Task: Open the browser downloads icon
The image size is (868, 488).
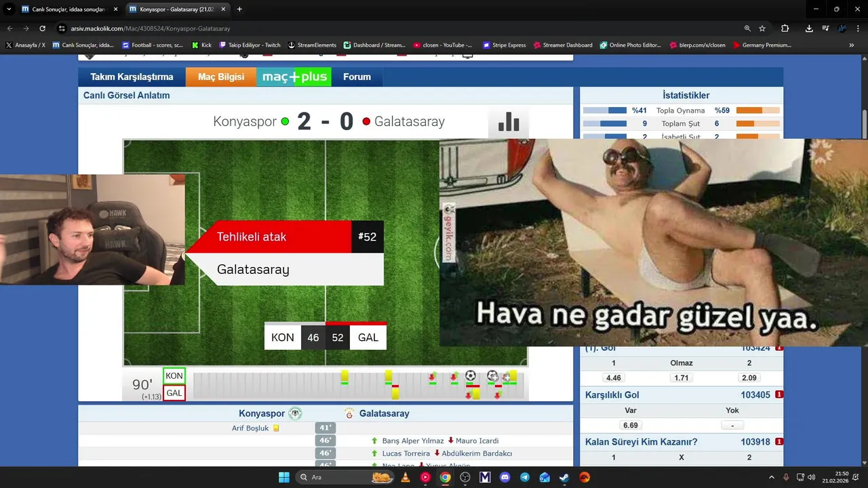Action: pyautogui.click(x=809, y=28)
